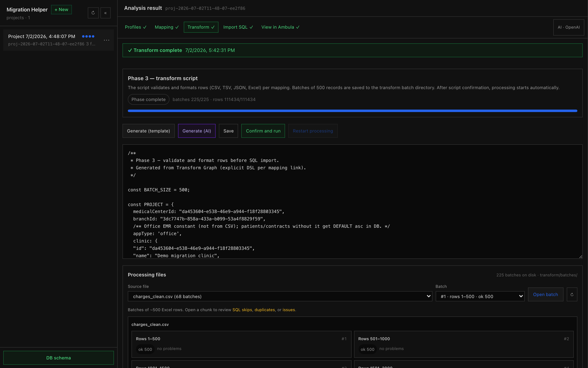Click the script editor resize handle
This screenshot has height=368, width=588.
pos(580,257)
